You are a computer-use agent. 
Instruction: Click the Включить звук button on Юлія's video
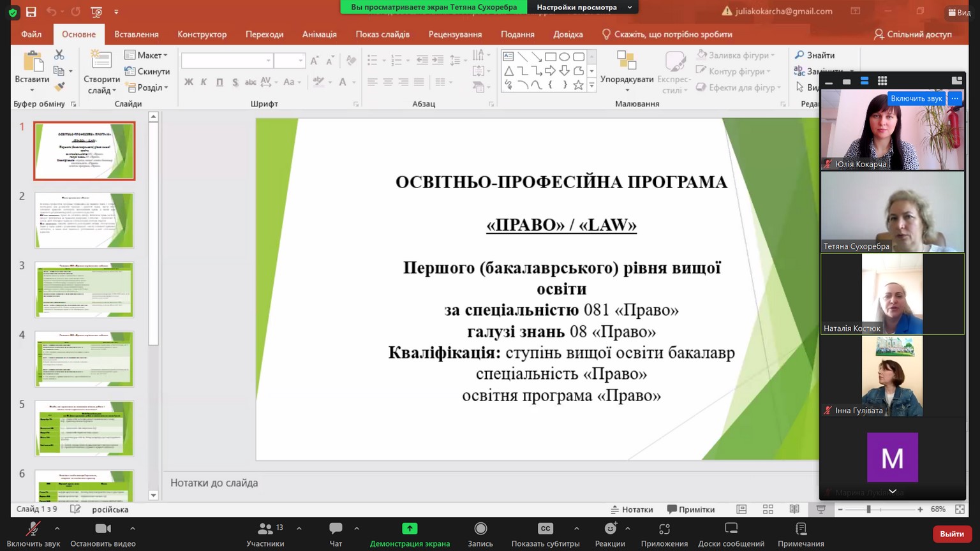coord(916,98)
